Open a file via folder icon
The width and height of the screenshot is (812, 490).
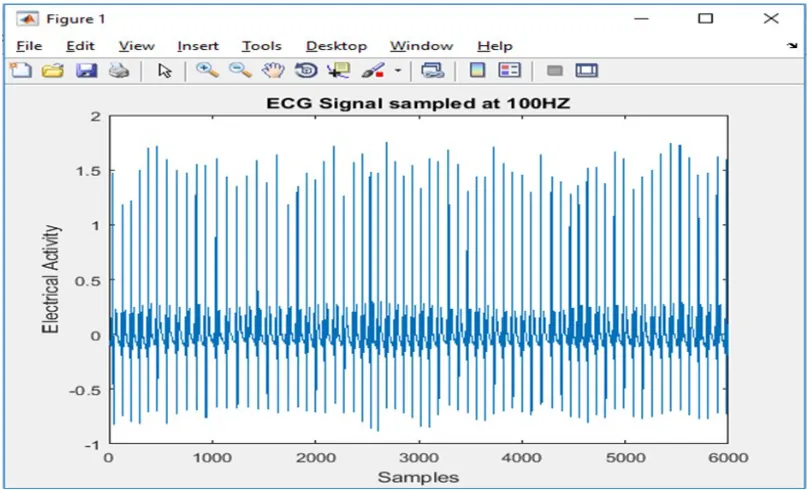click(x=53, y=70)
